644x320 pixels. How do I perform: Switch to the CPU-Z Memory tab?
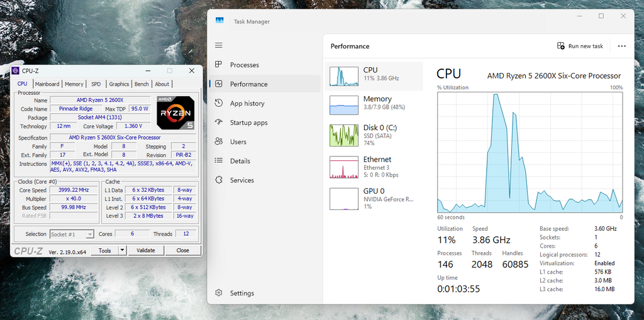click(x=74, y=84)
